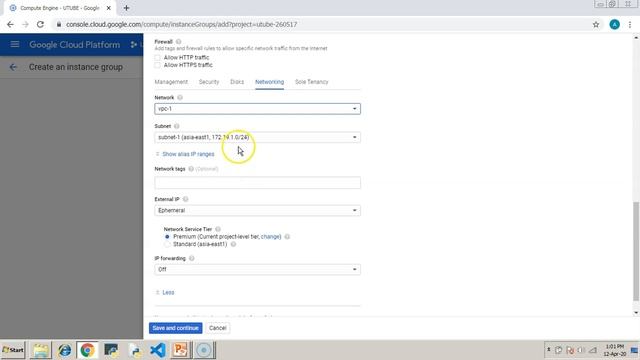Screen dimensions: 640x360
Task: Show help for Network Service Tier
Action: pyautogui.click(x=218, y=229)
